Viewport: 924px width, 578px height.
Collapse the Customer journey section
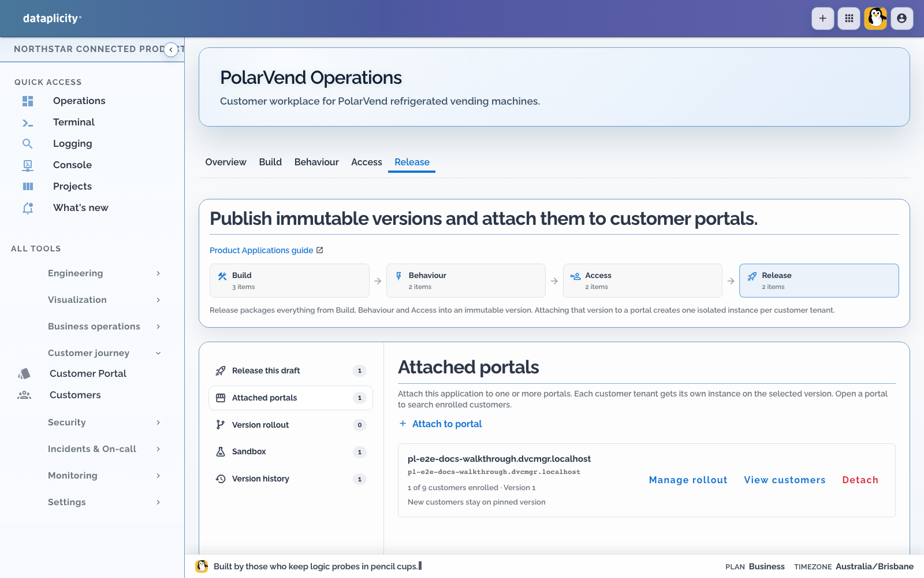click(104, 353)
